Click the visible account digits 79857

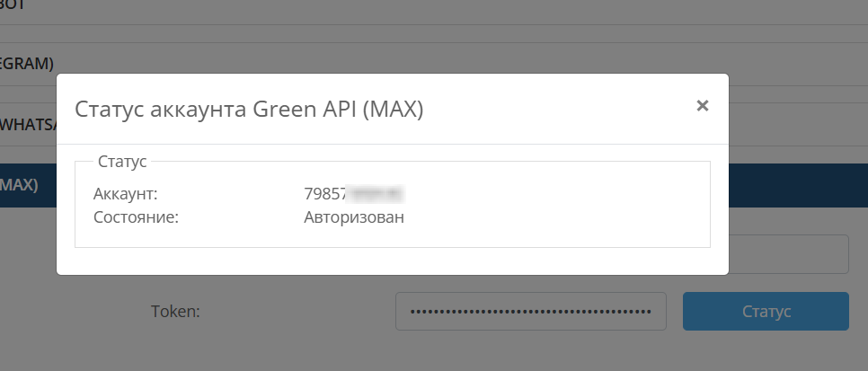[326, 193]
